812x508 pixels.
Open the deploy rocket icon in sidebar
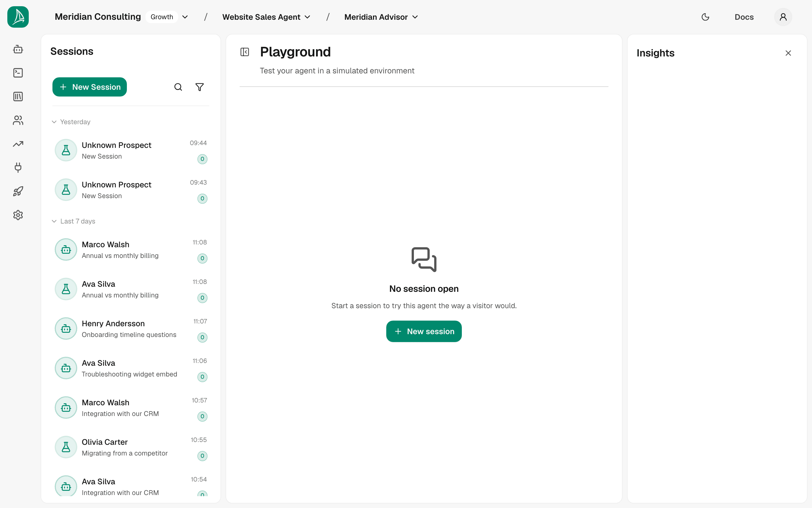pos(18,191)
